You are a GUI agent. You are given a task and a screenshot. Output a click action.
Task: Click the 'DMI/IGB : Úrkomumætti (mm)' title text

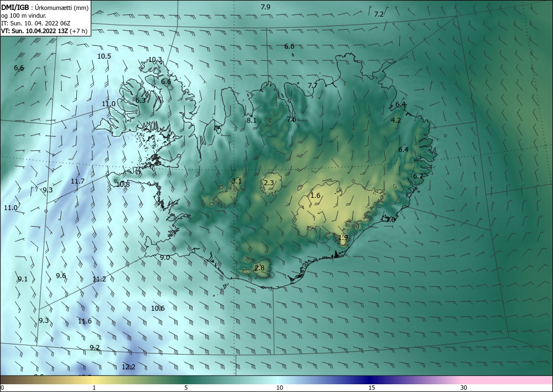pyautogui.click(x=45, y=8)
